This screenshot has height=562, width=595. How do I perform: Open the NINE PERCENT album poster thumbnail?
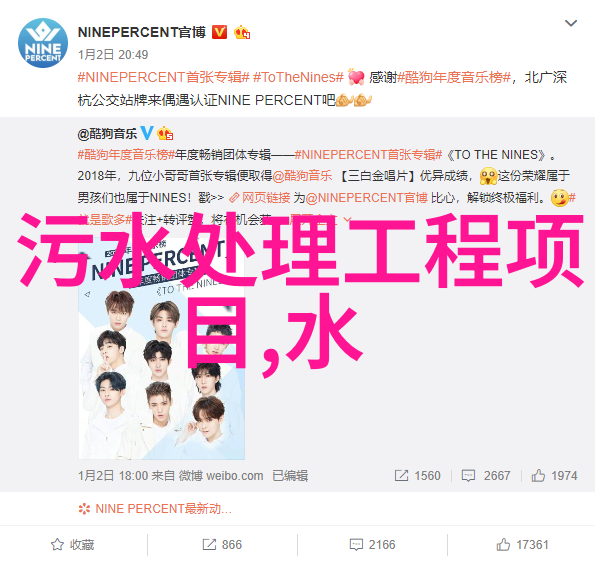pos(162,349)
